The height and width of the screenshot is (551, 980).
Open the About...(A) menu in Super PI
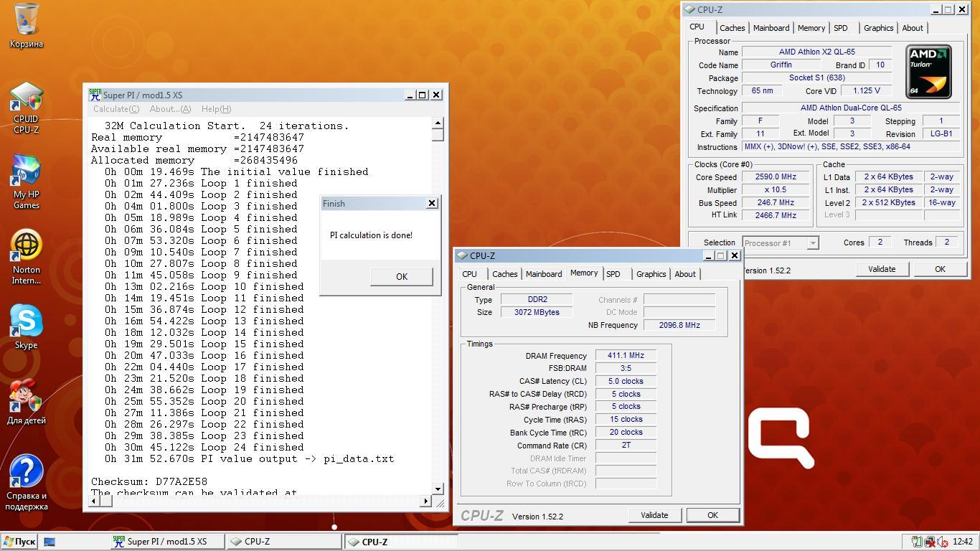(x=170, y=109)
